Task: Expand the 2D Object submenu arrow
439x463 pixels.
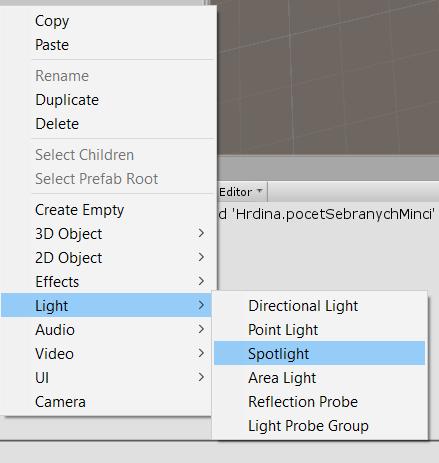Action: click(x=201, y=257)
